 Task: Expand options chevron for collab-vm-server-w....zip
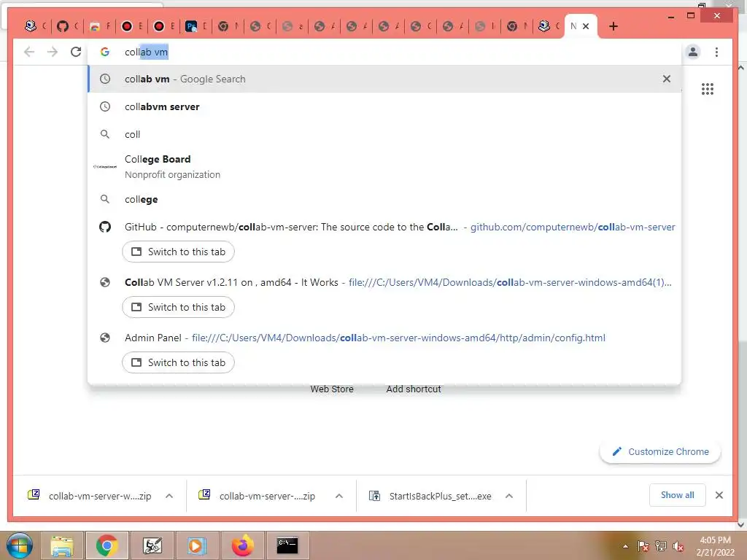click(x=169, y=496)
